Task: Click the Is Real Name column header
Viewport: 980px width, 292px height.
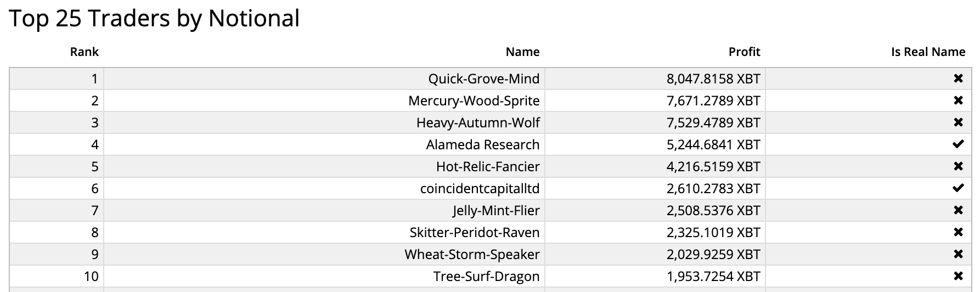Action: point(928,52)
